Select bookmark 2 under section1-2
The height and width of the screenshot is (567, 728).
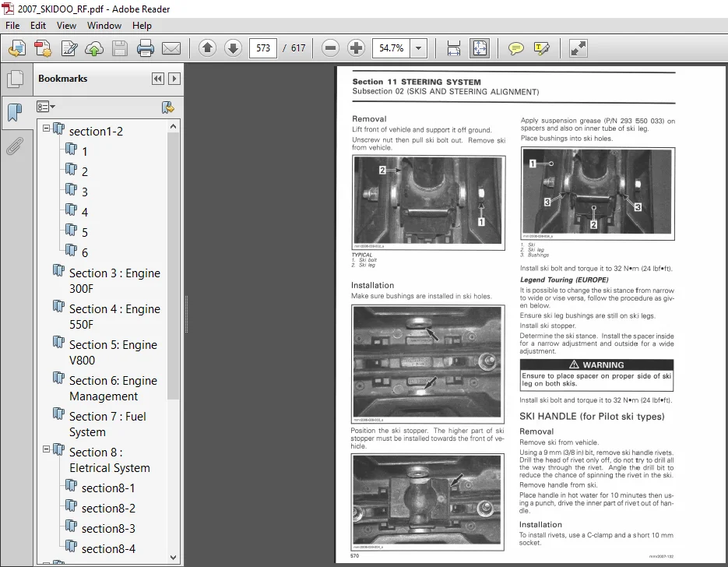(x=85, y=172)
